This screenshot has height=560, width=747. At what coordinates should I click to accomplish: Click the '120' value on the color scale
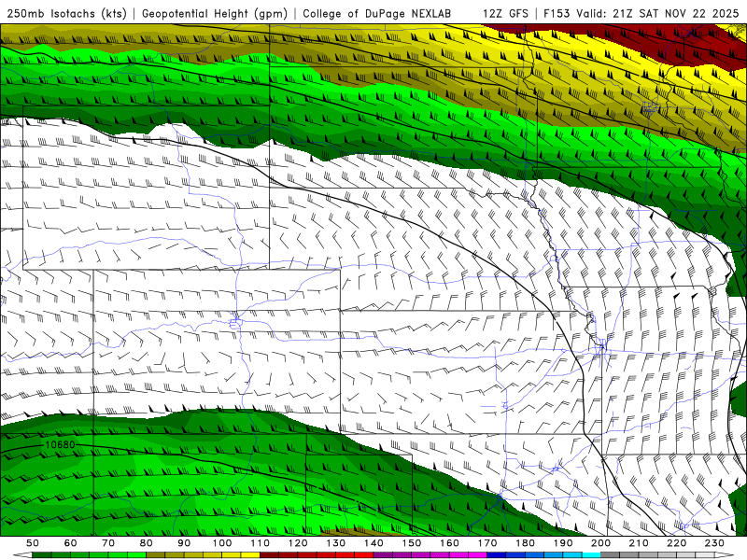298,543
